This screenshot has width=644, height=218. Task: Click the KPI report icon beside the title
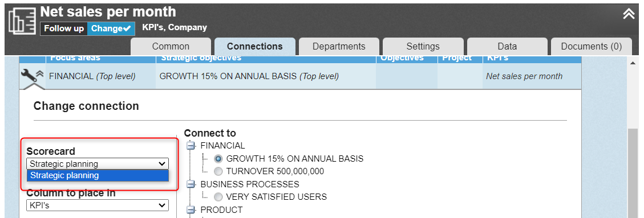pos(22,20)
